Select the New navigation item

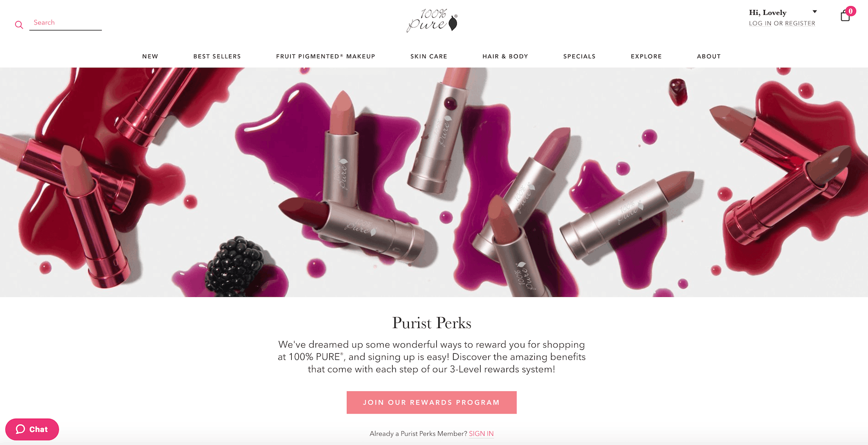pyautogui.click(x=150, y=56)
